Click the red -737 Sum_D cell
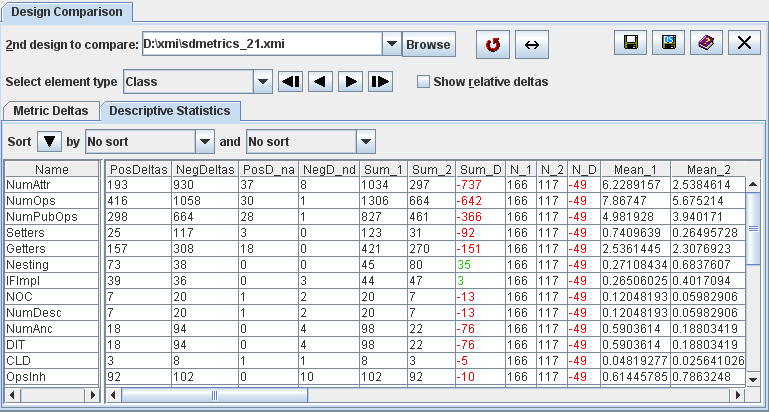This screenshot has height=412, width=769. tap(481, 184)
